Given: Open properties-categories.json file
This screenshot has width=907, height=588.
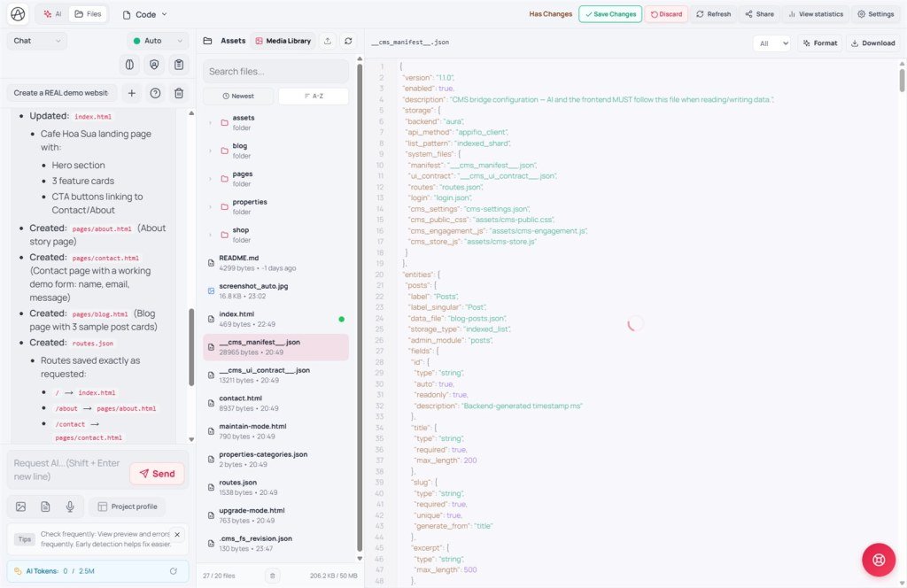Looking at the screenshot, I should click(x=276, y=459).
